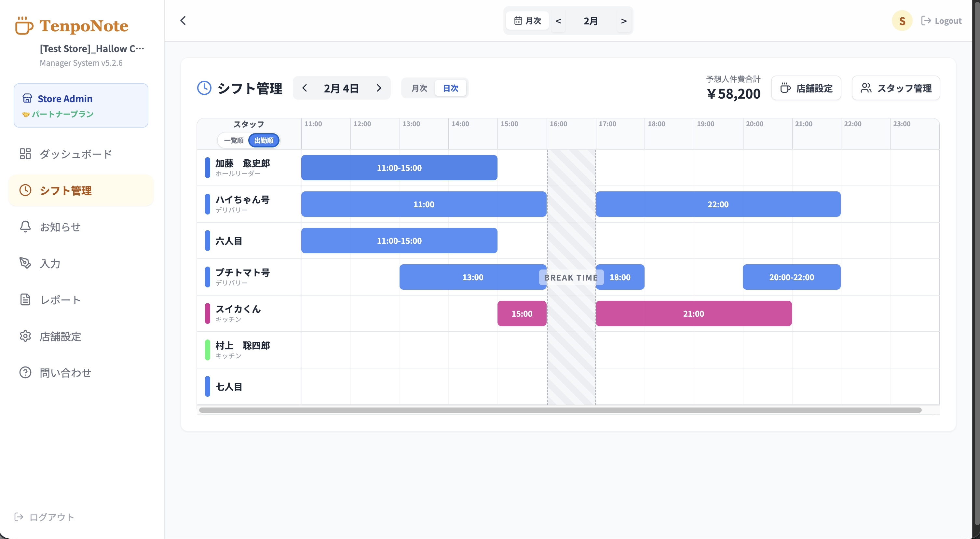
Task: Open the レポート report page
Action: (x=81, y=300)
